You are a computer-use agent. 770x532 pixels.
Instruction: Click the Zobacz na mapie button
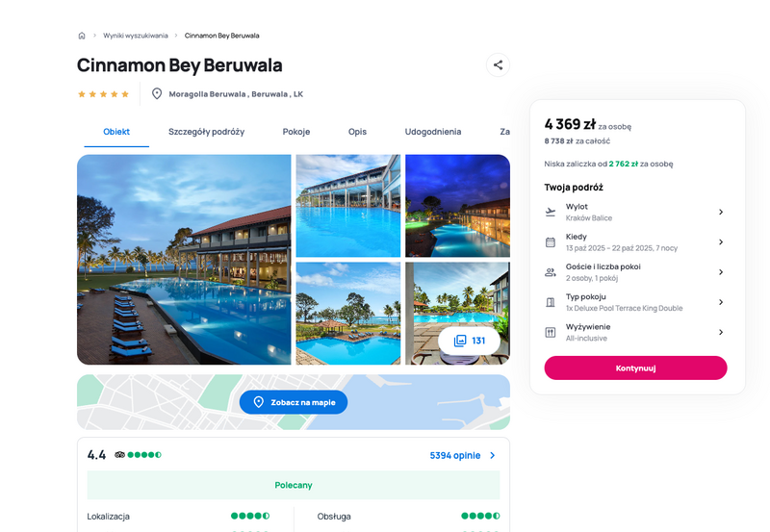coord(294,402)
